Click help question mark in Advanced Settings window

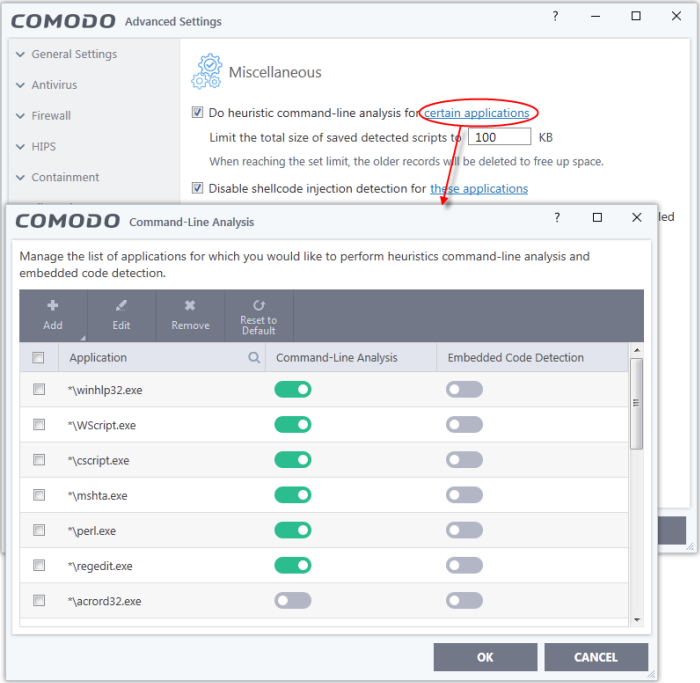(x=555, y=17)
